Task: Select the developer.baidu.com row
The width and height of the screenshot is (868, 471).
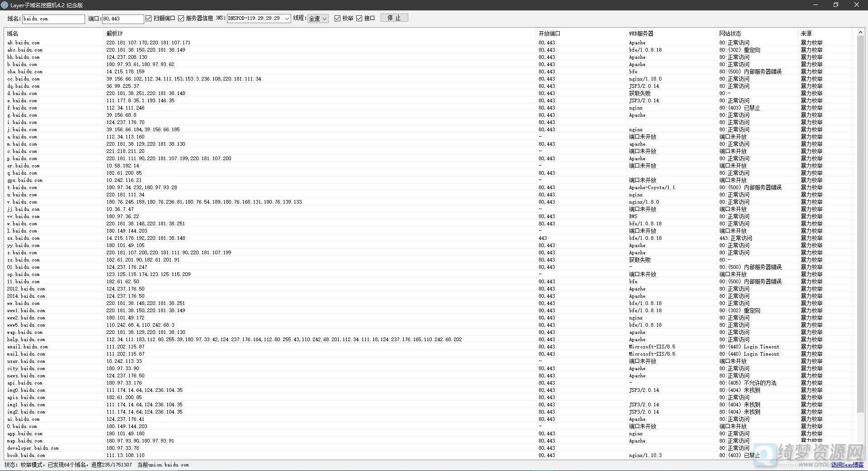Action: point(429,448)
